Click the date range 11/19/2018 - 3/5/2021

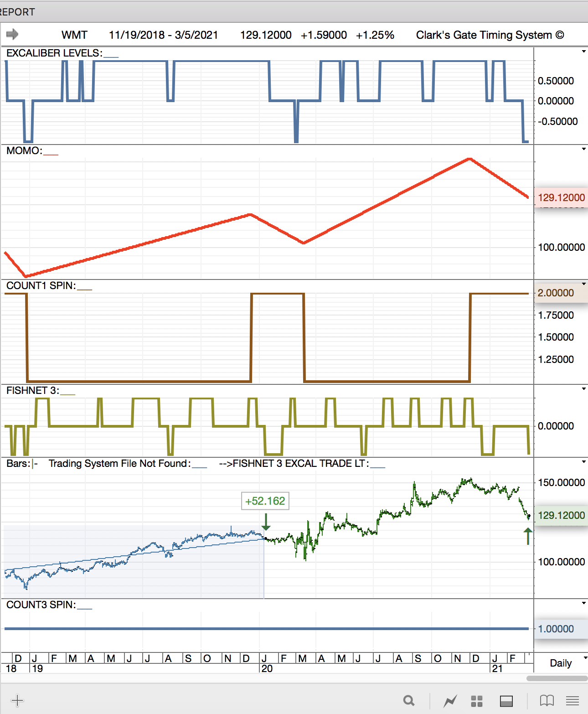pyautogui.click(x=163, y=35)
